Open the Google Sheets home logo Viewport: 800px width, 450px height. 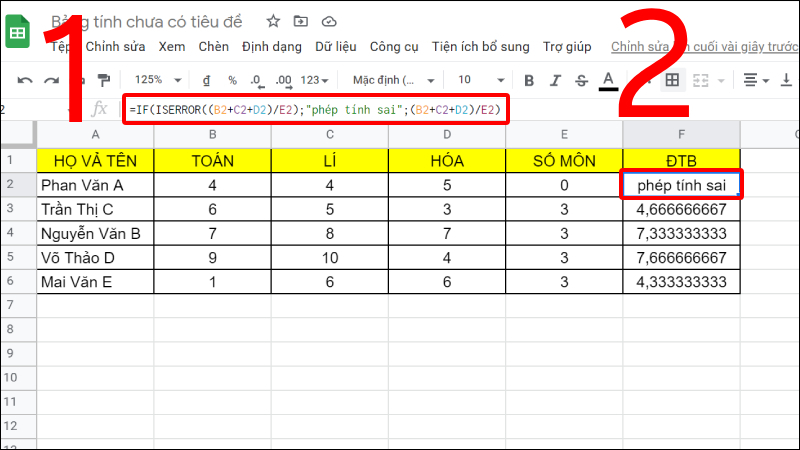click(18, 32)
